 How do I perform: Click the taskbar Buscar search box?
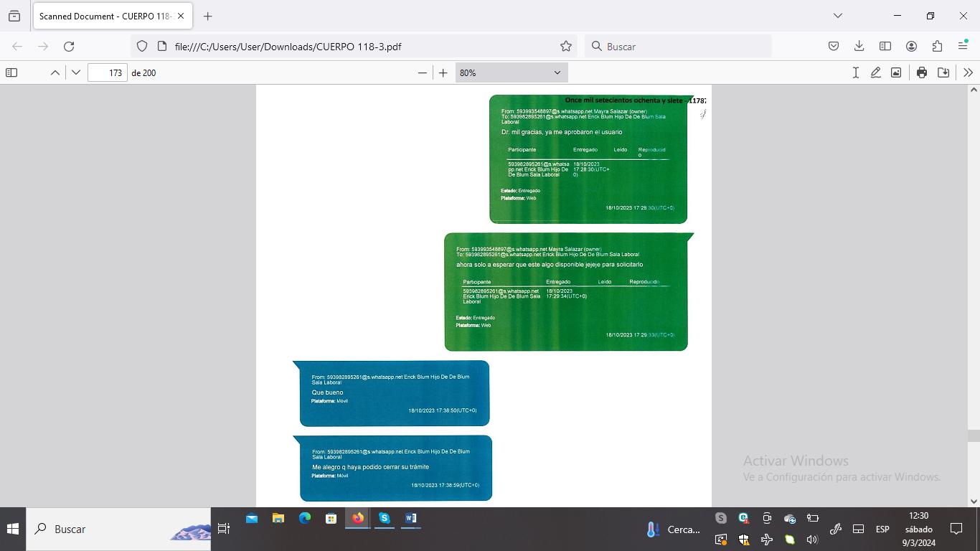point(118,529)
